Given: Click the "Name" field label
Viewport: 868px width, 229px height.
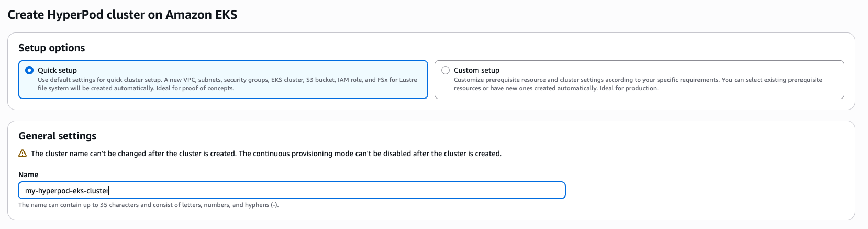Looking at the screenshot, I should [x=28, y=175].
